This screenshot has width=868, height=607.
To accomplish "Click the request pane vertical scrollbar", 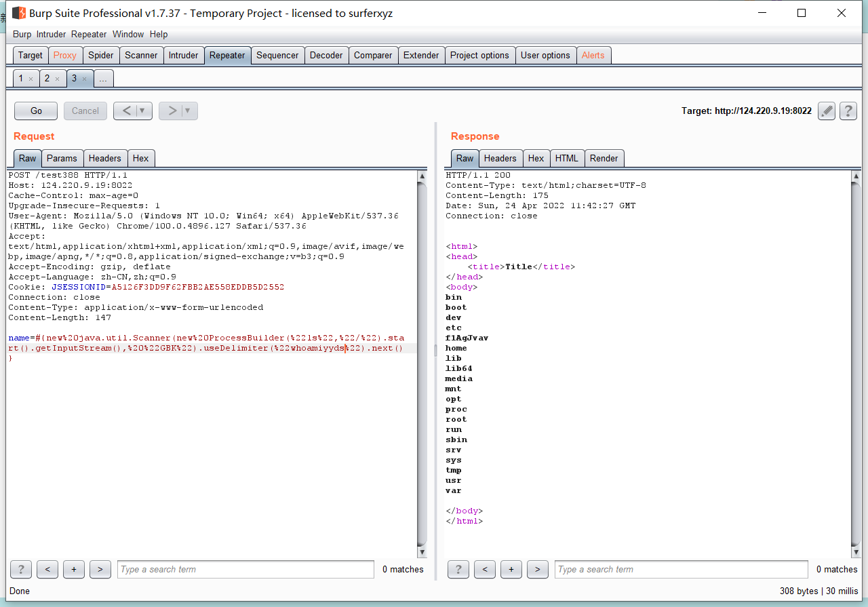I will click(x=422, y=364).
